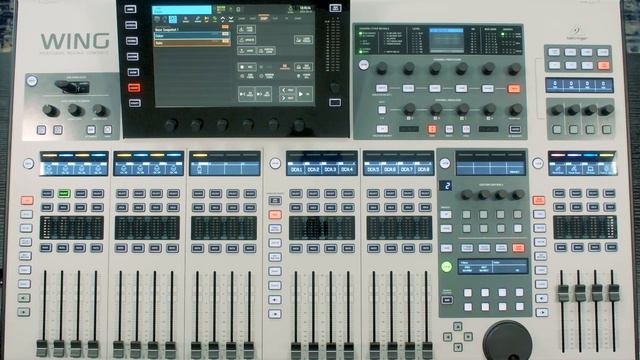Tap the left arrow navigation button beside jog wheel
Viewport: 640px width, 360px height.
tap(447, 337)
